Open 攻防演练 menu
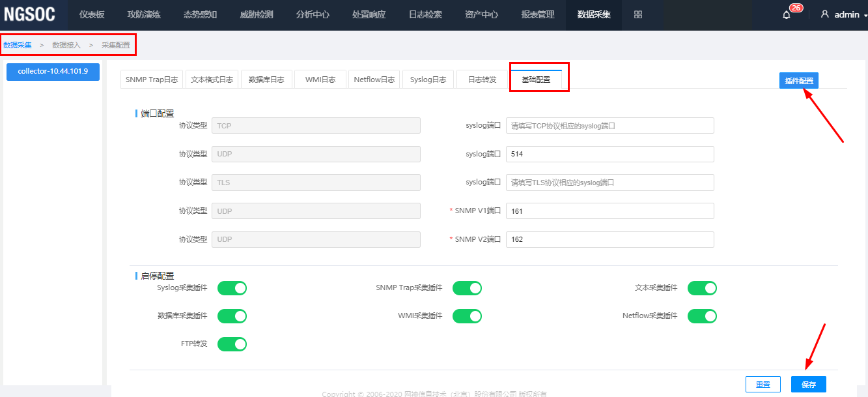This screenshot has height=397, width=868. point(144,14)
